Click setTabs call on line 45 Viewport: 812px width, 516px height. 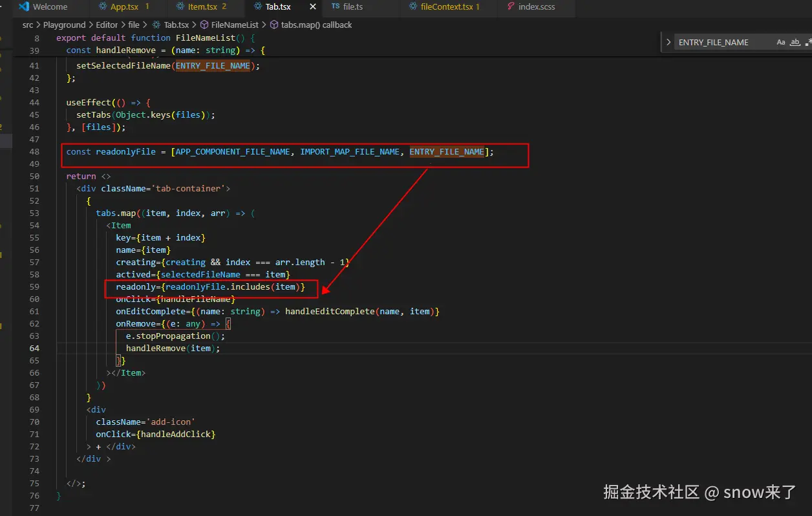(x=94, y=114)
